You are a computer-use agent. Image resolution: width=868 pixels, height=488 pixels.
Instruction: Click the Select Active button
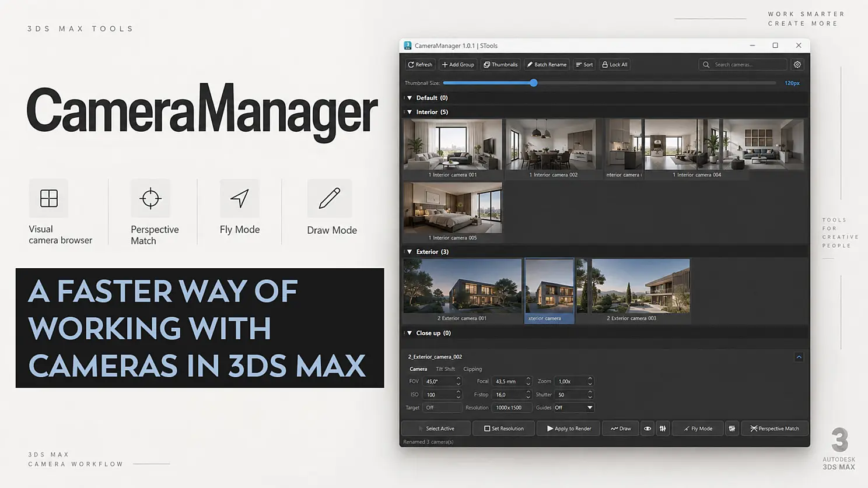[436, 429]
